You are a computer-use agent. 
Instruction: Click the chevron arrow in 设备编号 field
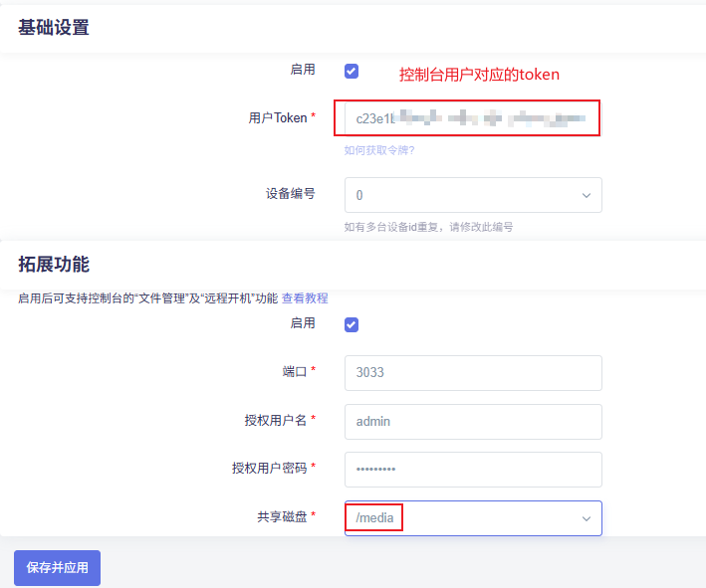pos(587,195)
